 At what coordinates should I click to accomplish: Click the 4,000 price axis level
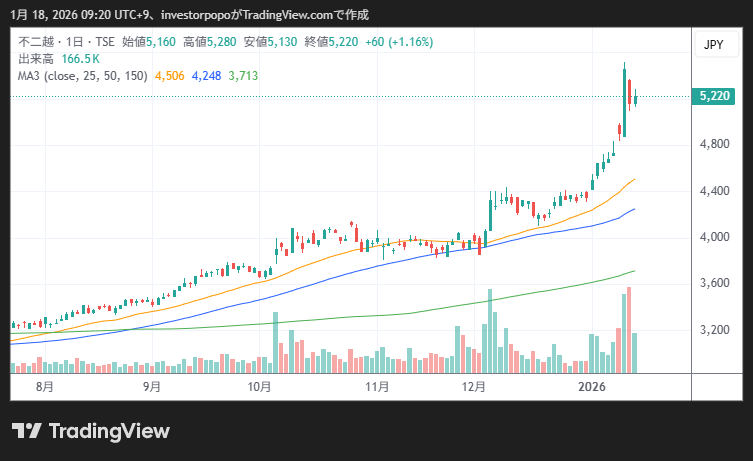tap(714, 237)
